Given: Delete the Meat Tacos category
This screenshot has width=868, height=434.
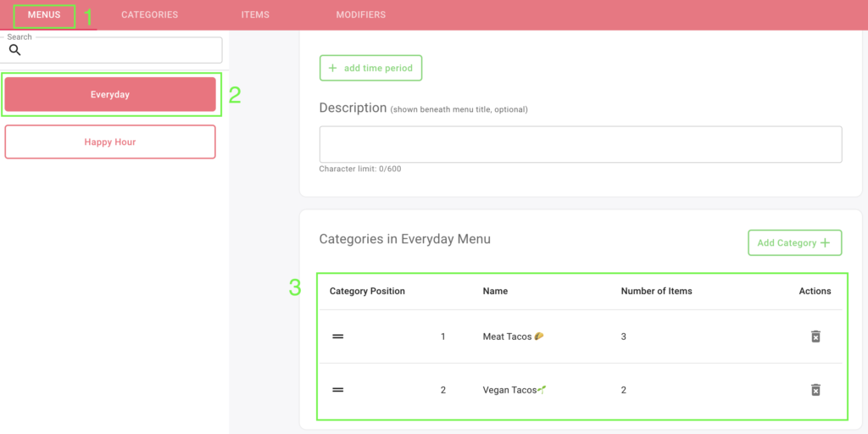Looking at the screenshot, I should pyautogui.click(x=815, y=337).
